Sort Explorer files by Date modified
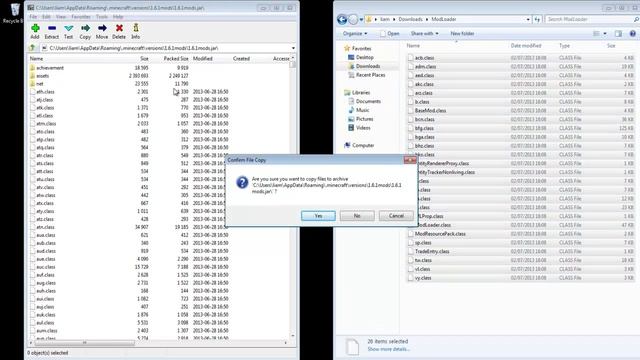640x360 pixels. (x=526, y=46)
